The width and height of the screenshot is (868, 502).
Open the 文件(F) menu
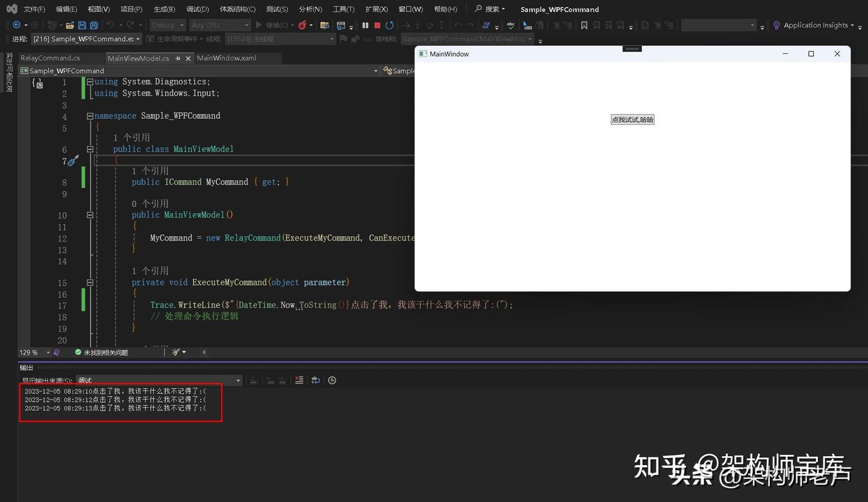click(34, 9)
